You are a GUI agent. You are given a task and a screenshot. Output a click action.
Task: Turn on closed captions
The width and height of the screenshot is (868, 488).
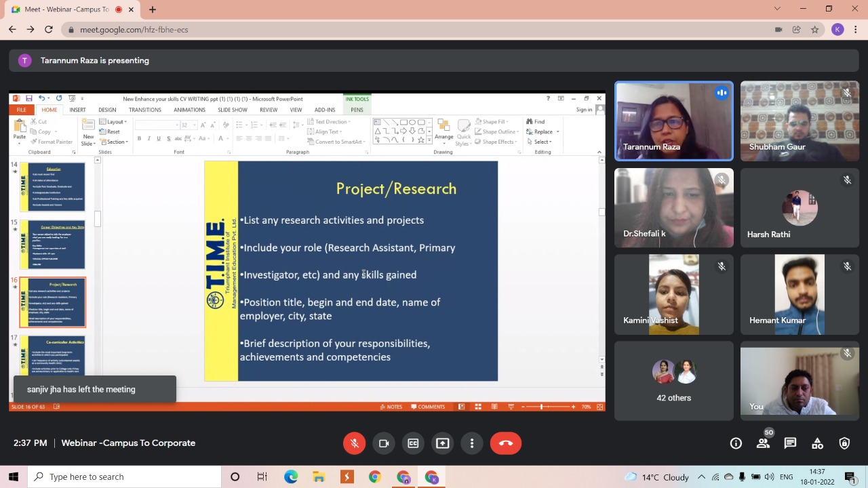[413, 443]
